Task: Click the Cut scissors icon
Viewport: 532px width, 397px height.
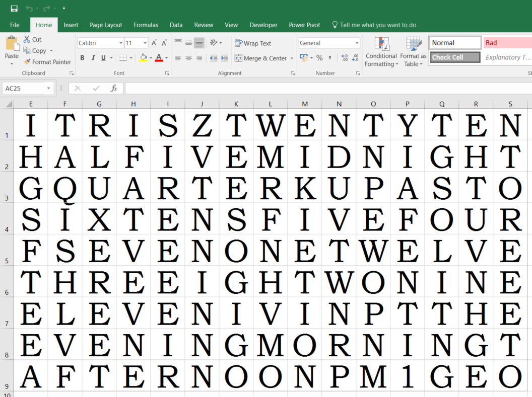Action: 27,39
